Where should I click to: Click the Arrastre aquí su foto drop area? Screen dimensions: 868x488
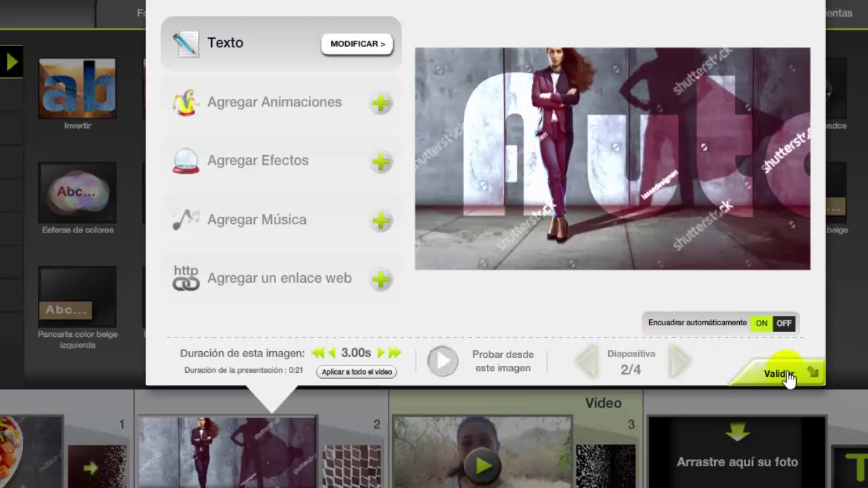737,452
